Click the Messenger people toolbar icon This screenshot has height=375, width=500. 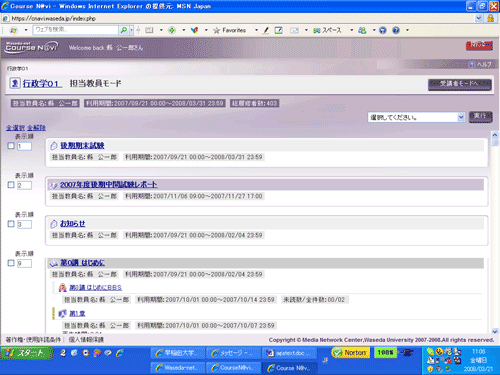[x=362, y=30]
